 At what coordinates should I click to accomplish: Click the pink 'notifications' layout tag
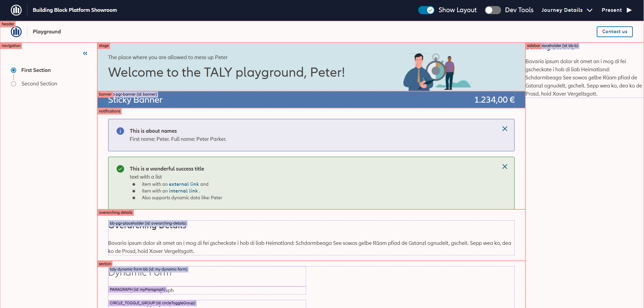click(109, 111)
